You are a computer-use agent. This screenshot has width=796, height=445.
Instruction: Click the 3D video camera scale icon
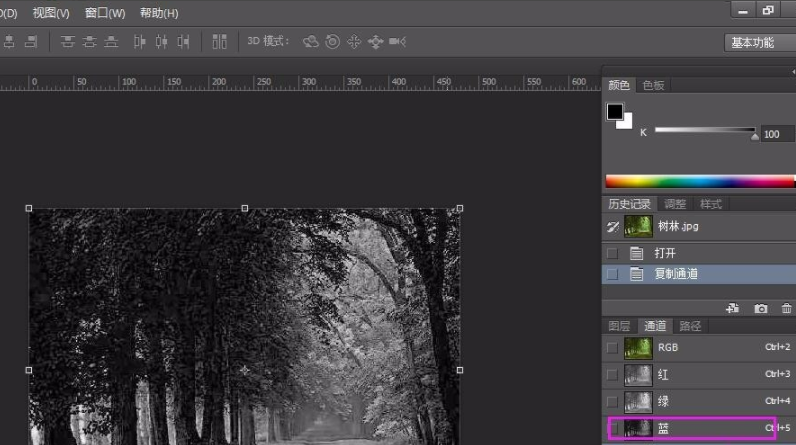[x=397, y=41]
